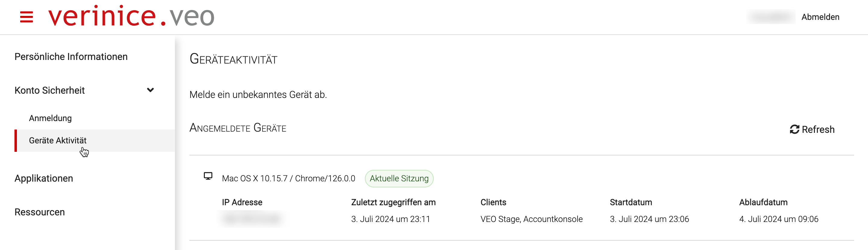This screenshot has width=868, height=250.
Task: Click the active Geräte Aktivität sidebar highlight
Action: (57, 141)
